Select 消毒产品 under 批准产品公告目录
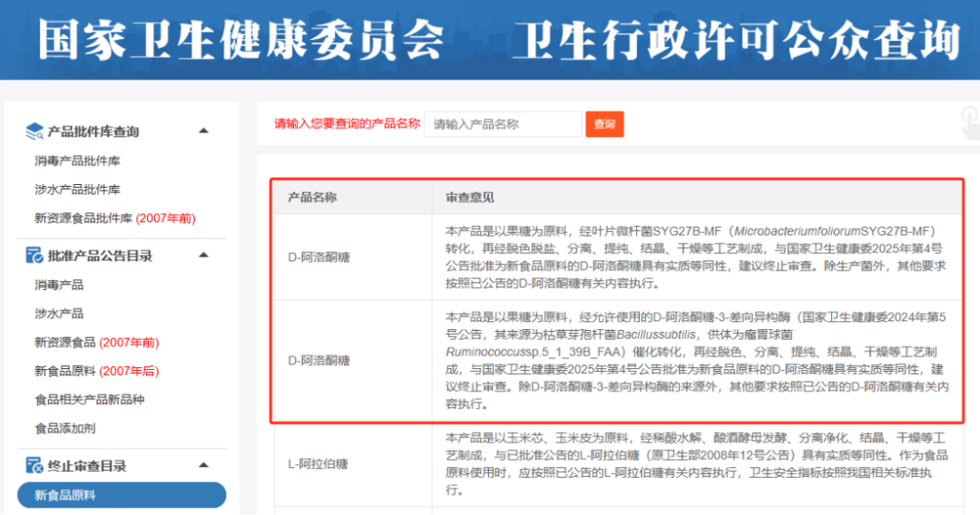 pyautogui.click(x=59, y=285)
